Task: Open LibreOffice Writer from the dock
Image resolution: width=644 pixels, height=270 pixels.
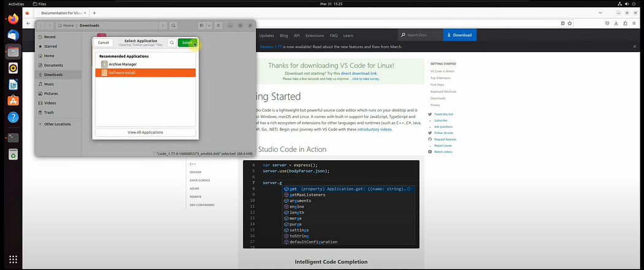Action: pos(13,85)
